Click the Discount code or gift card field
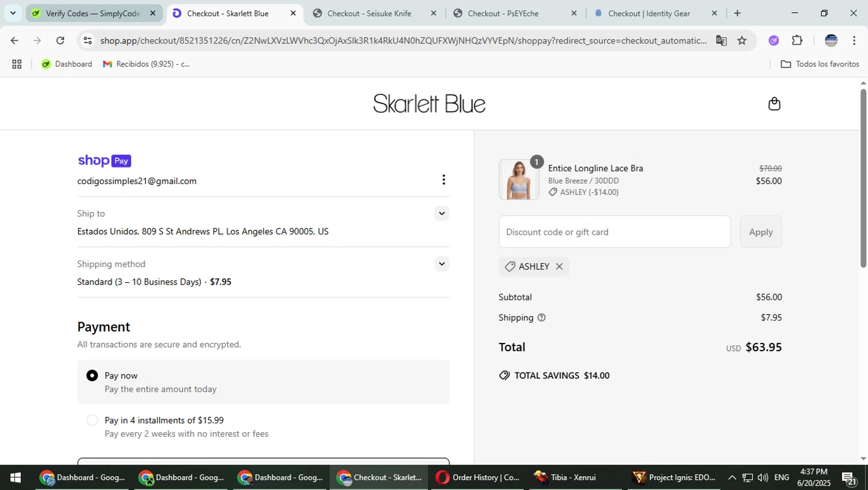 click(615, 232)
